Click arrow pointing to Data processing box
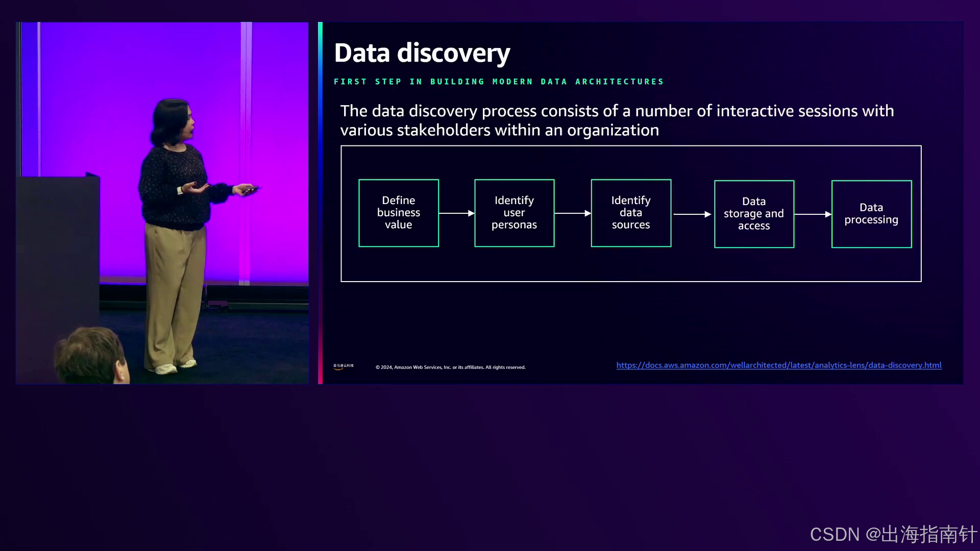This screenshot has width=980, height=551. 813,214
